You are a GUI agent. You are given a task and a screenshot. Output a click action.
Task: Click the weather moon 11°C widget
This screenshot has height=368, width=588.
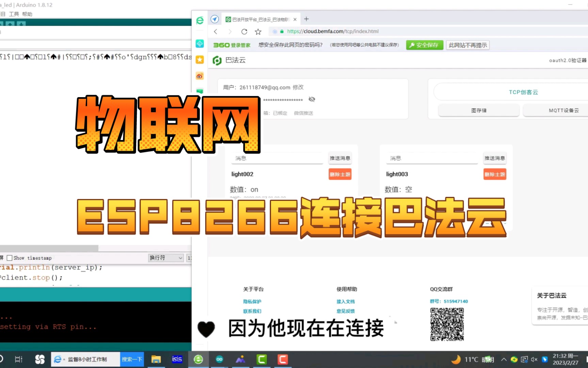(x=473, y=359)
